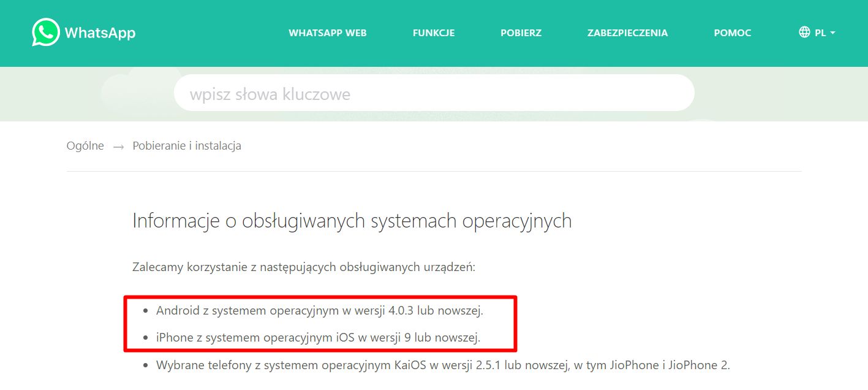Screen dimensions: 868x390
Task: Click the Android version bullet point text
Action: [319, 310]
